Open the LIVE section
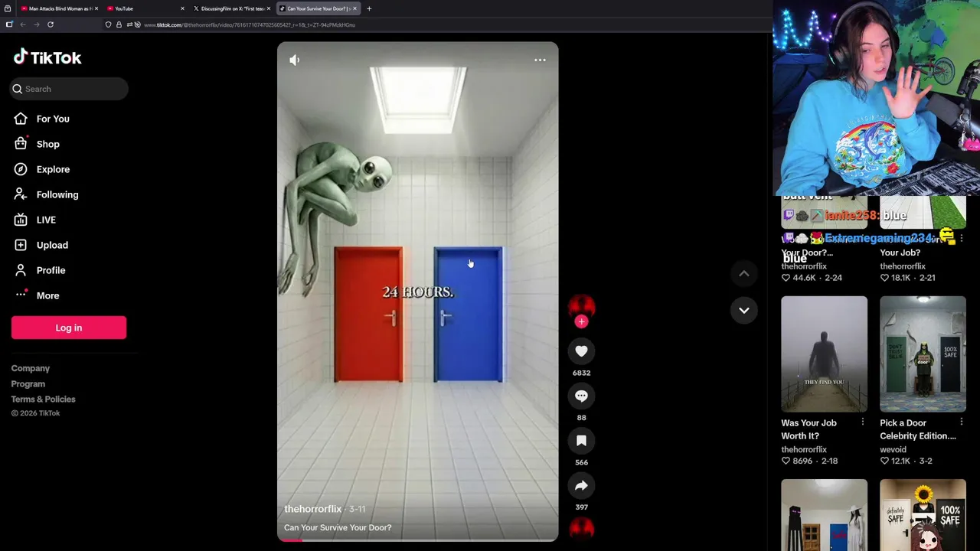The height and width of the screenshot is (551, 980). (x=46, y=220)
